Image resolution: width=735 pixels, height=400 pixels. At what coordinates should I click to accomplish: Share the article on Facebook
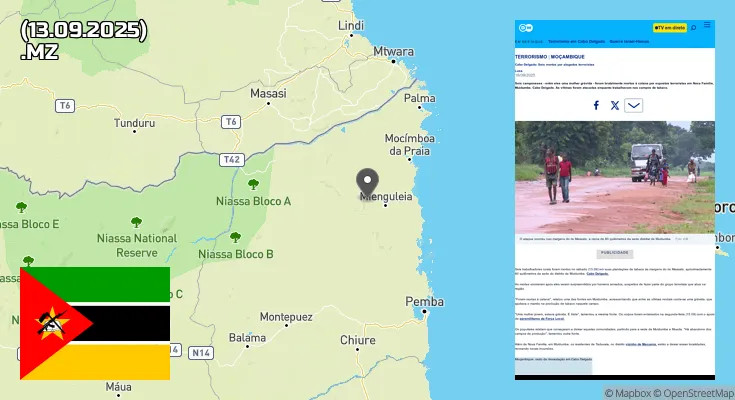pyautogui.click(x=597, y=105)
